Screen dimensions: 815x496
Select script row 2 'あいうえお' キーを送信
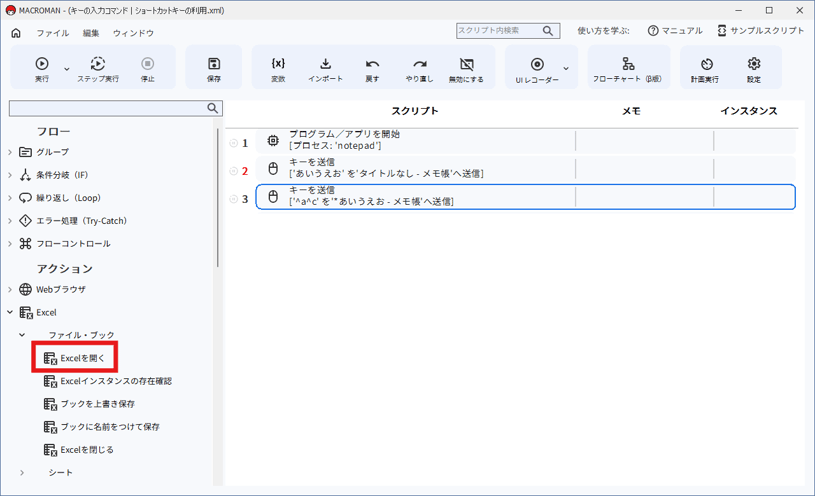click(525, 168)
